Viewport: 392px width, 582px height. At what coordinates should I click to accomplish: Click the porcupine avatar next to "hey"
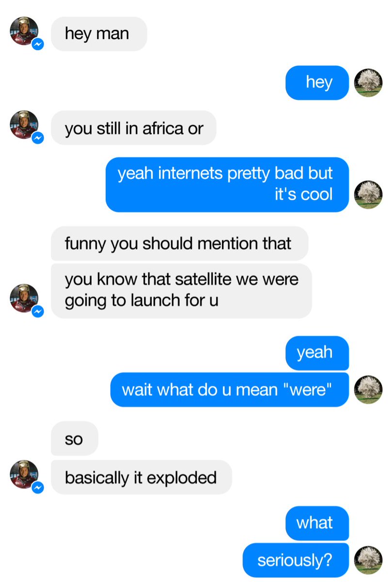click(x=368, y=82)
